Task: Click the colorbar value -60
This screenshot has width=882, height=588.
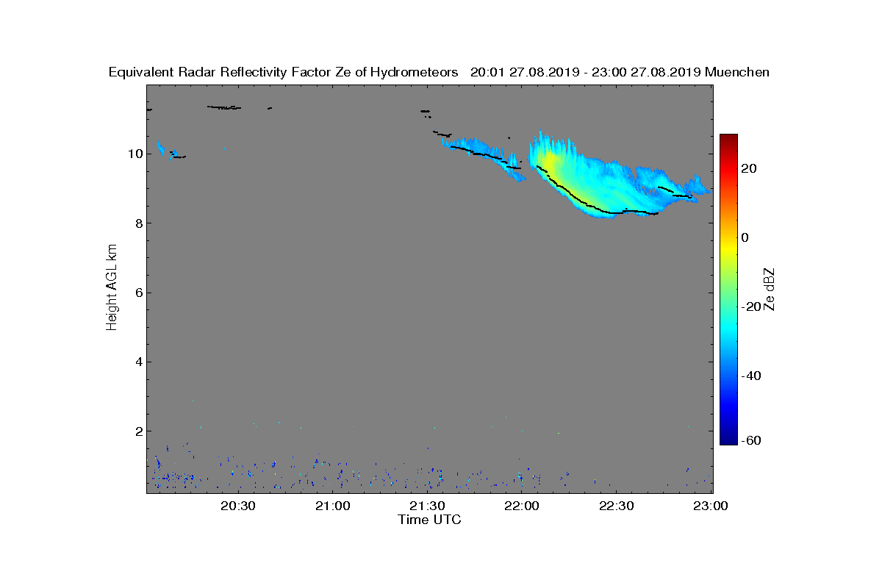Action: coord(752,440)
